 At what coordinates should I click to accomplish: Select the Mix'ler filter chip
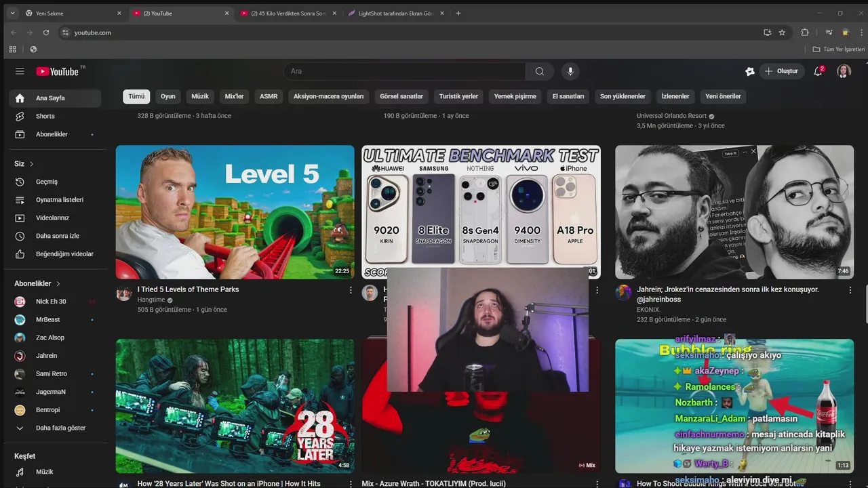(x=234, y=96)
